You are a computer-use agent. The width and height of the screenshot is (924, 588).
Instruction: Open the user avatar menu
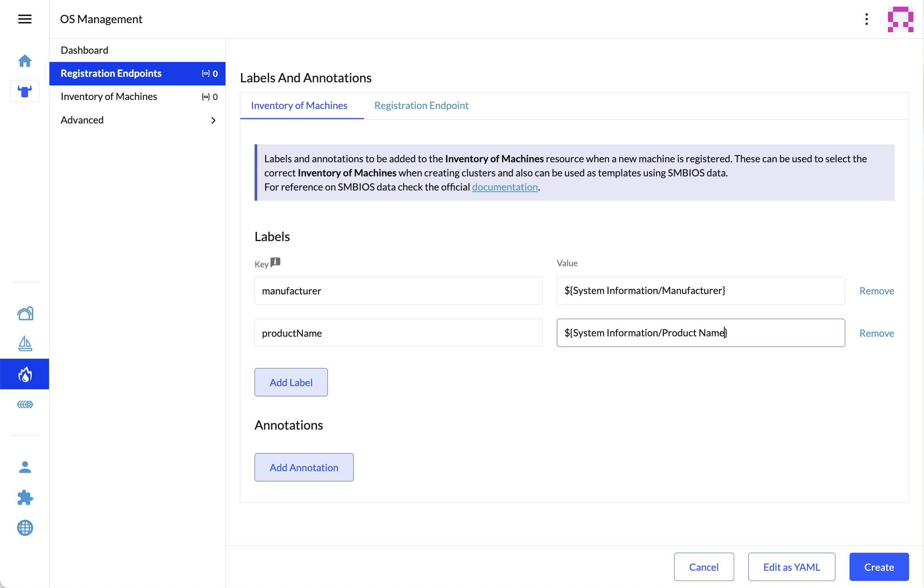pos(900,19)
